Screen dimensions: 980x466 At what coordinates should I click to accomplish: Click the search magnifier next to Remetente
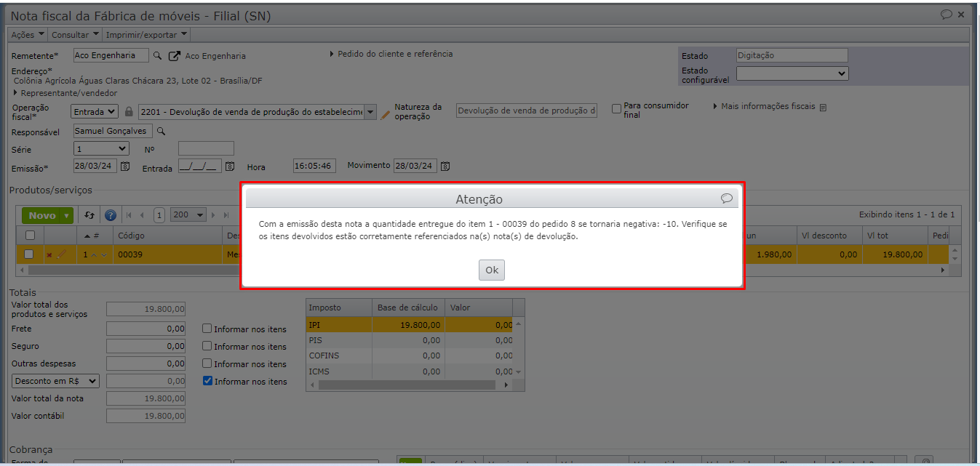pyautogui.click(x=157, y=55)
